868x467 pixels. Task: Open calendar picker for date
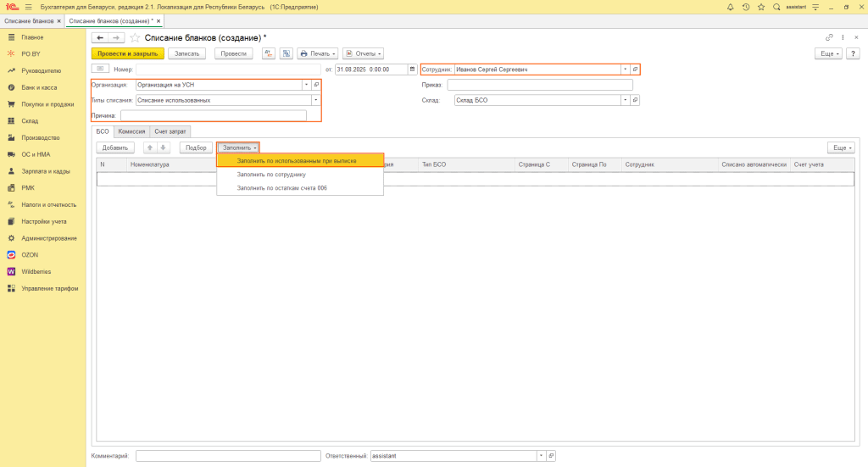(x=412, y=69)
